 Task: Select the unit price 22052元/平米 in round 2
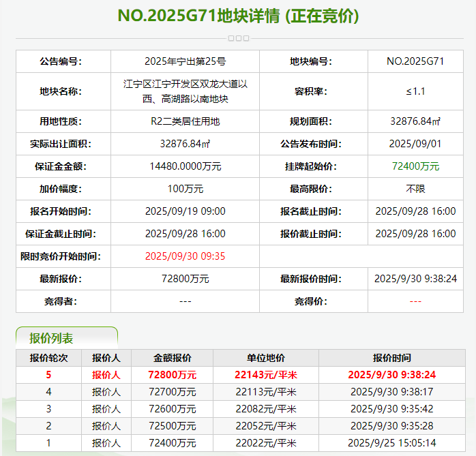coord(265,425)
